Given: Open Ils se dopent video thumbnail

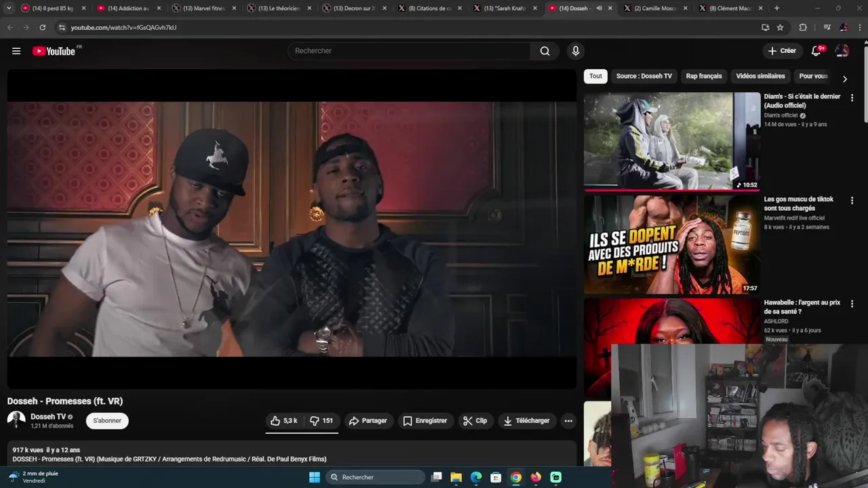Looking at the screenshot, I should [x=672, y=245].
